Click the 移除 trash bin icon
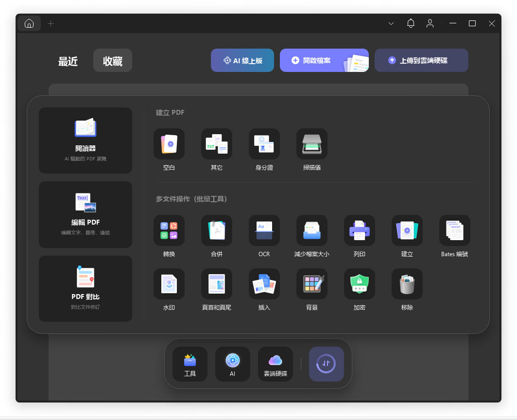517x420 pixels. tap(407, 284)
